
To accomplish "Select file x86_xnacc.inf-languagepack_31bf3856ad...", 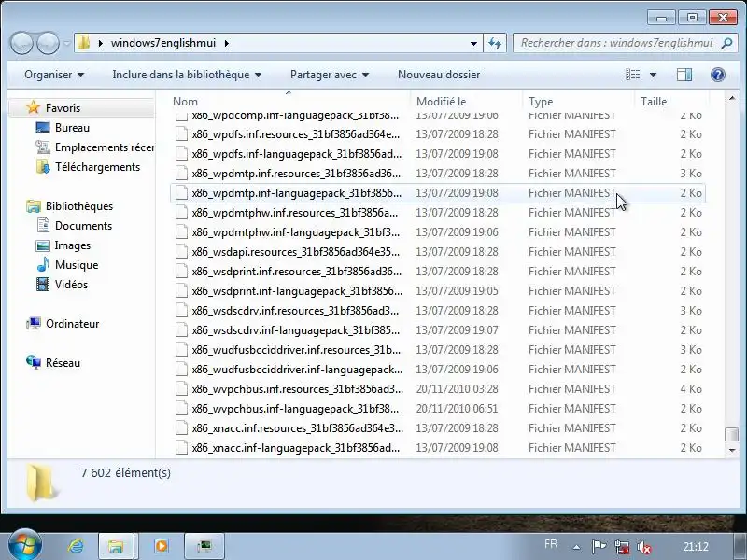I will pyautogui.click(x=438, y=448).
